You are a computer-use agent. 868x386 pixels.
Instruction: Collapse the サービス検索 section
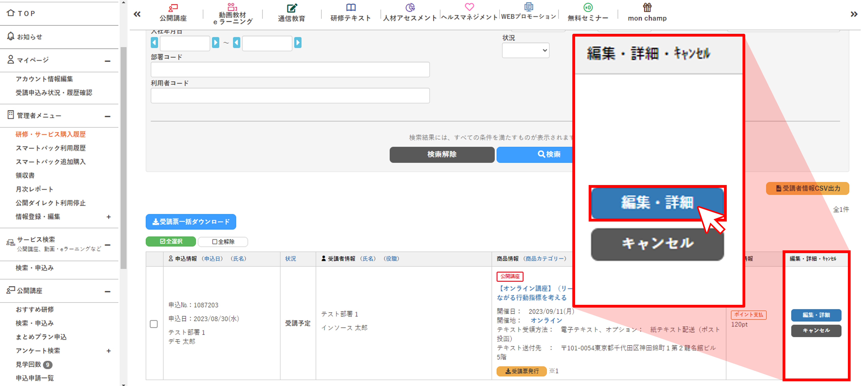coord(108,245)
